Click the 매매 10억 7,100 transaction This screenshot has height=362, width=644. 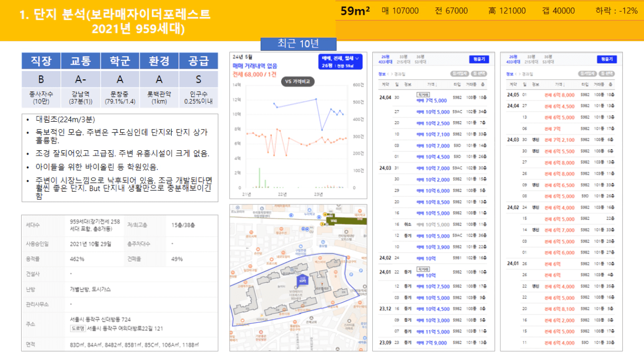(433, 134)
